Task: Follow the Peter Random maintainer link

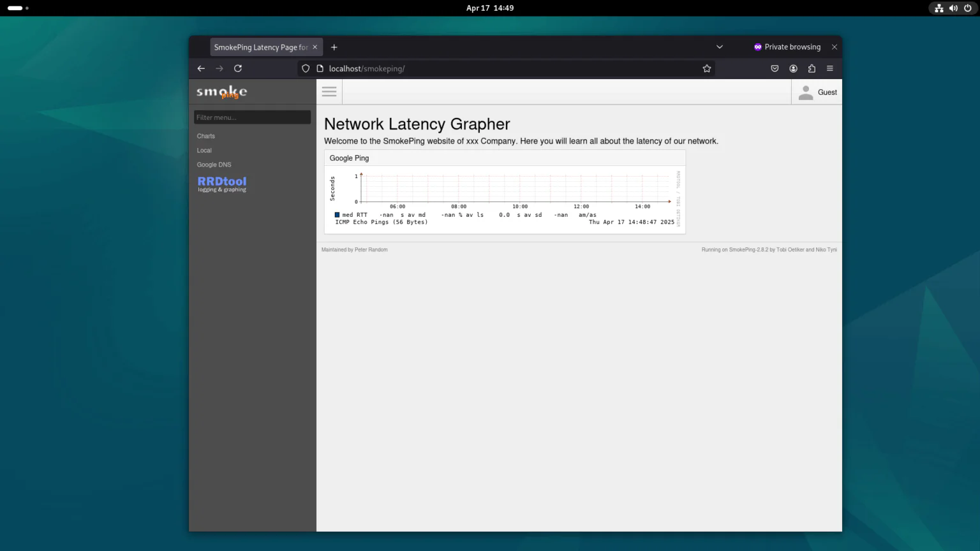Action: coord(371,250)
